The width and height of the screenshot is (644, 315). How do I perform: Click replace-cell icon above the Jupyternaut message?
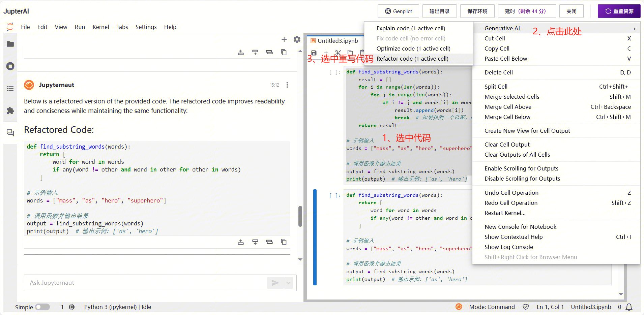tap(269, 52)
